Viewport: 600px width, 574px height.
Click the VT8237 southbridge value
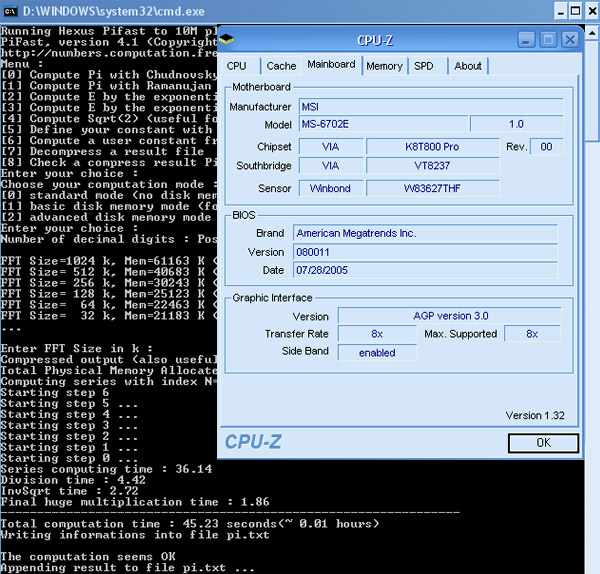[x=433, y=166]
